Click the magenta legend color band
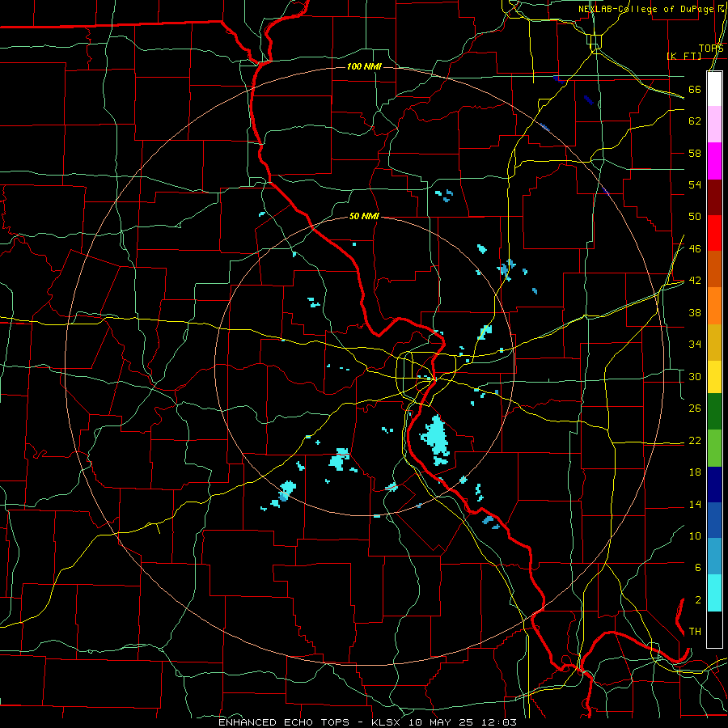728x728 pixels. click(x=714, y=161)
